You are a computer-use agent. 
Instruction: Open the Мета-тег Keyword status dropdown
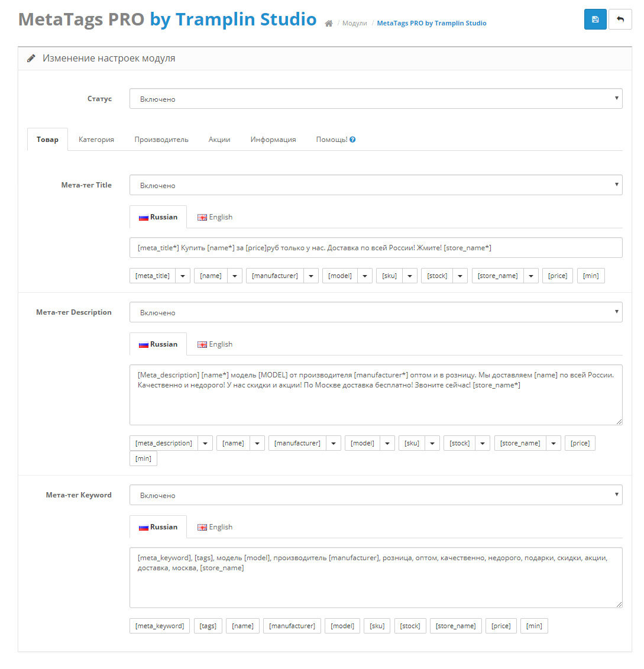[376, 495]
